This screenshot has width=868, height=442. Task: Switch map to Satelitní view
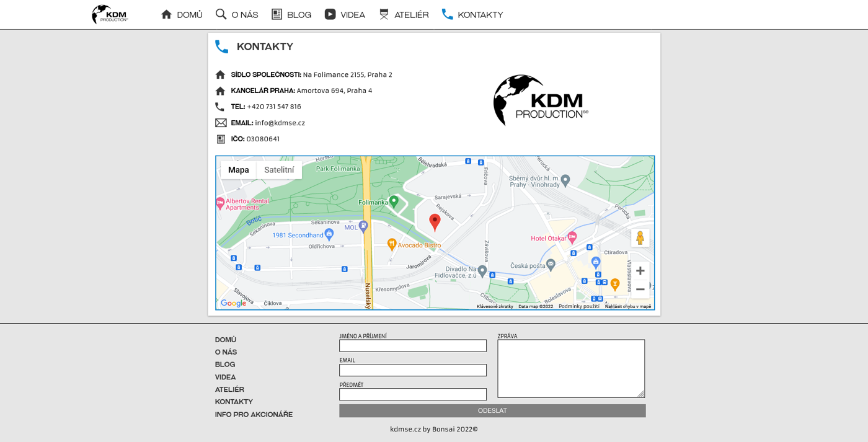coord(279,170)
